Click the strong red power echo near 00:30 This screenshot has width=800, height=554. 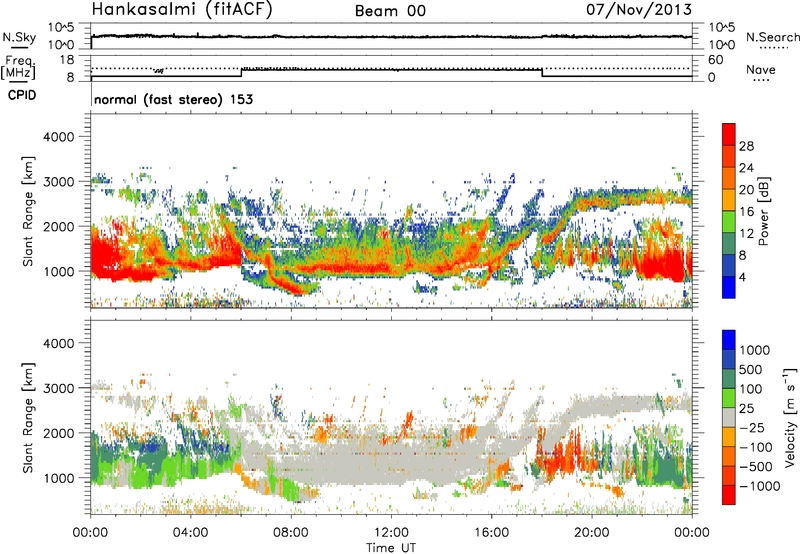pyautogui.click(x=105, y=255)
